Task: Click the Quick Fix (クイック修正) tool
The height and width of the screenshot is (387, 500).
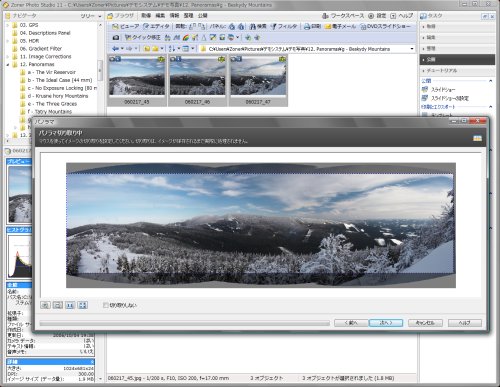Action: pyautogui.click(x=143, y=38)
